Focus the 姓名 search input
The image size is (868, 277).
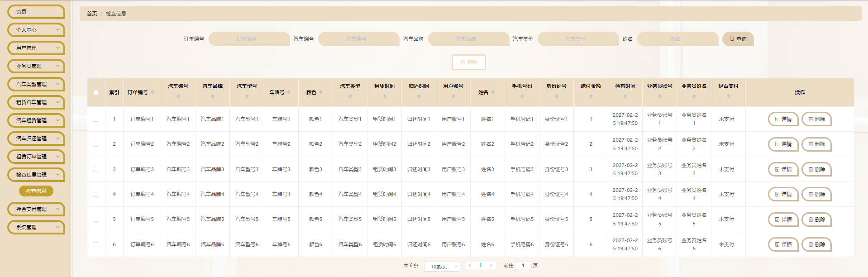click(x=678, y=39)
